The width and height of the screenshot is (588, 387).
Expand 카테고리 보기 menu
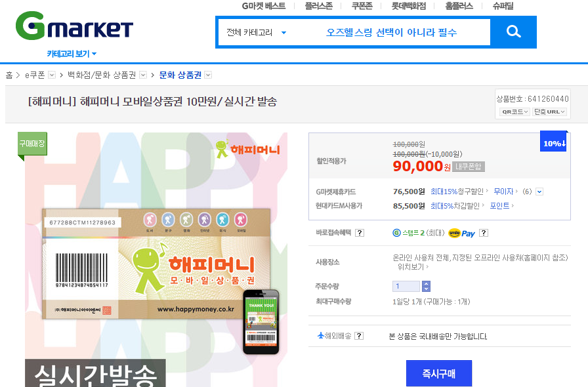tap(72, 54)
